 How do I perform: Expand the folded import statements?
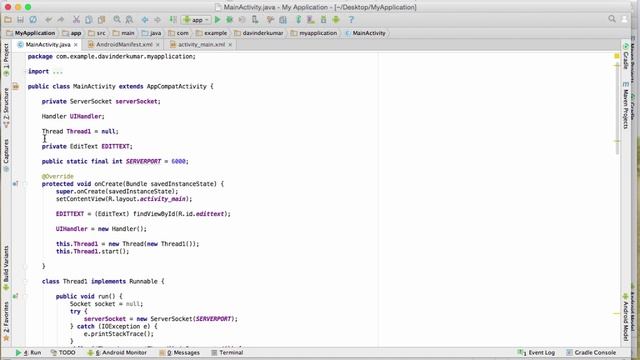point(58,71)
